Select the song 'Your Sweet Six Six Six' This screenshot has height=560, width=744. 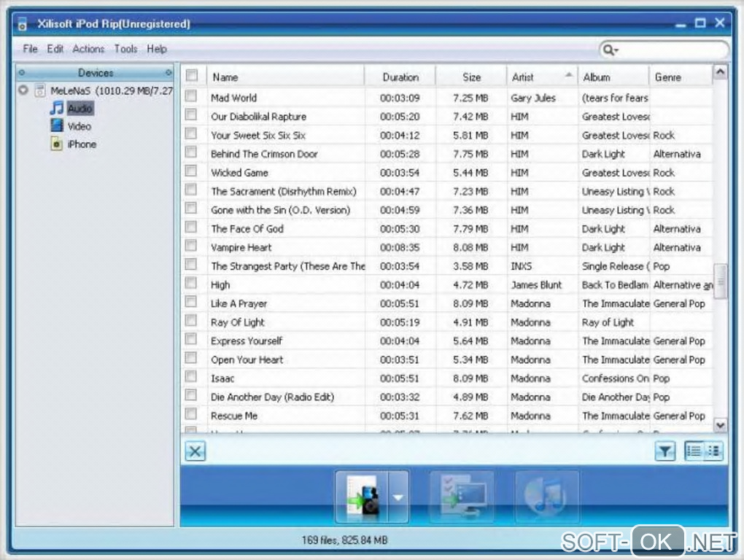[258, 135]
